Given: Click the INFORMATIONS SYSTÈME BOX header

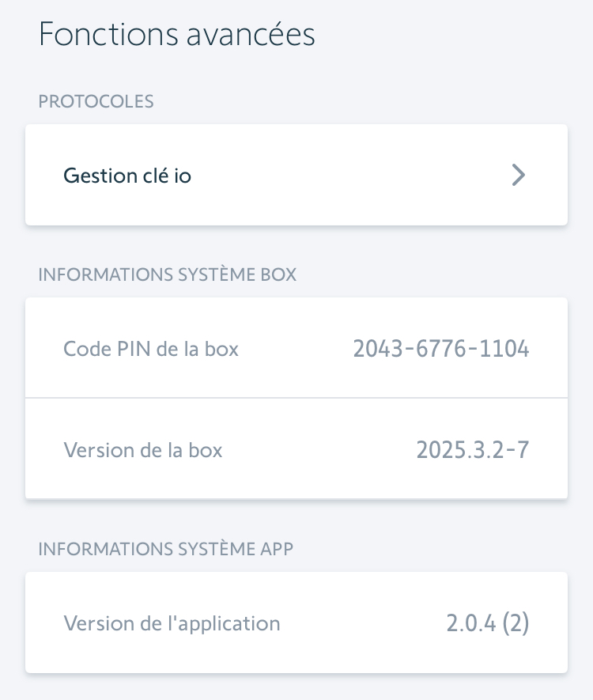Looking at the screenshot, I should click(x=168, y=274).
